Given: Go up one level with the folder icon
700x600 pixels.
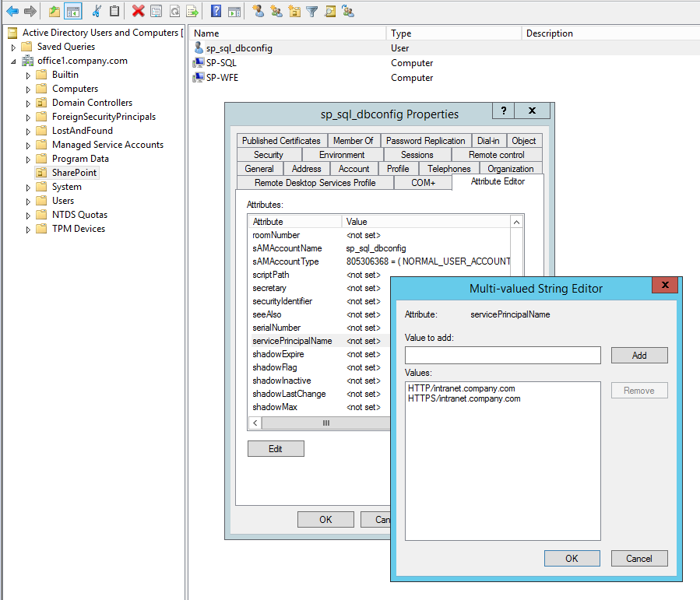Looking at the screenshot, I should (x=55, y=11).
